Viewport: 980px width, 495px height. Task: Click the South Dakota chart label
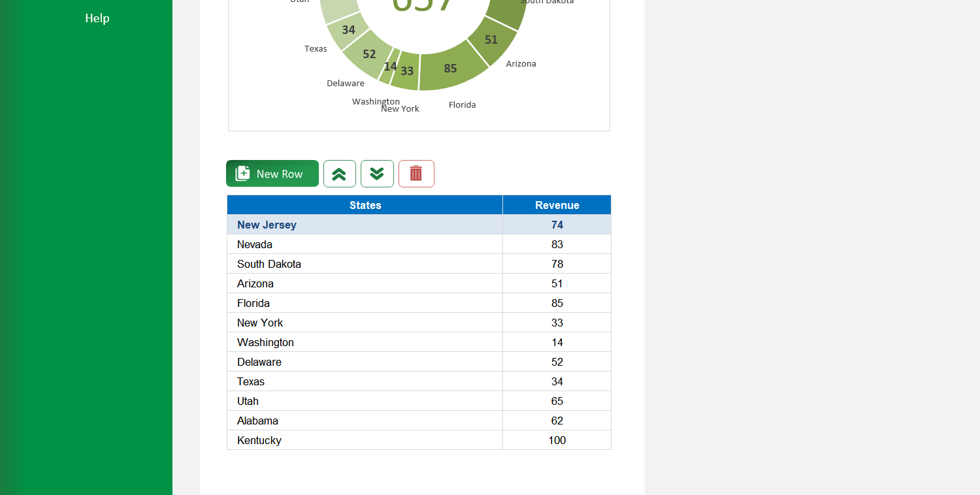547,3
